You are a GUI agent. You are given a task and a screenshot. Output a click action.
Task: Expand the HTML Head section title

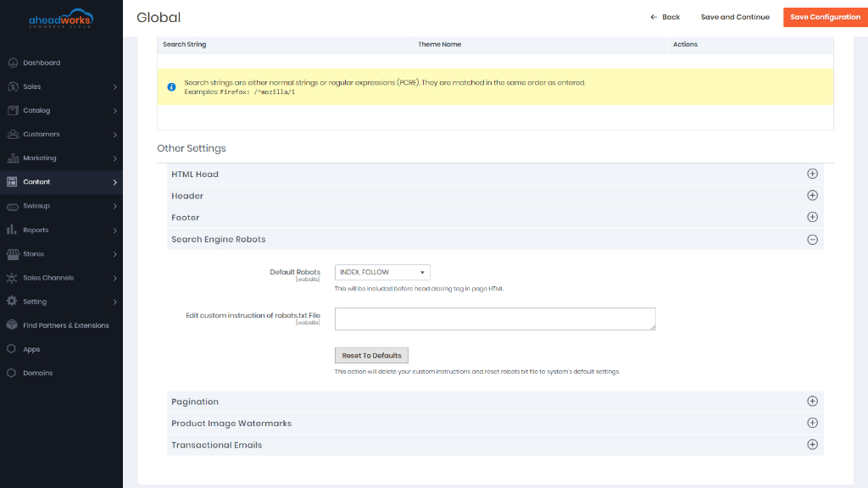pos(195,175)
